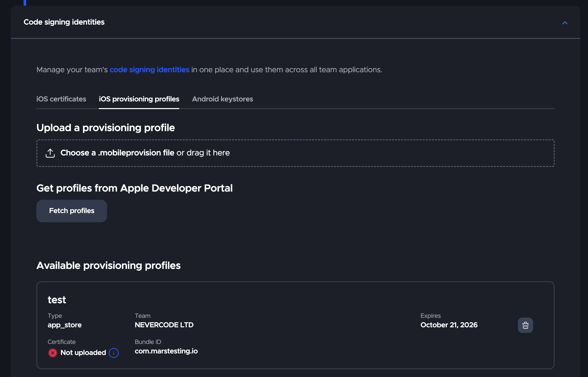Click the team name 'NEVERCODE LTD'
This screenshot has width=588, height=377.
click(164, 325)
